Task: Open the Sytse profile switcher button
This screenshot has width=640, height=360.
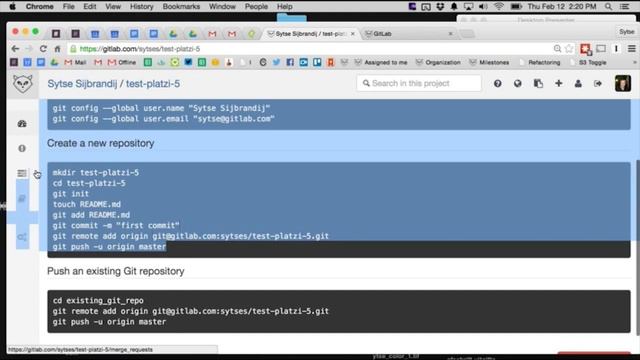Action: 627,31
